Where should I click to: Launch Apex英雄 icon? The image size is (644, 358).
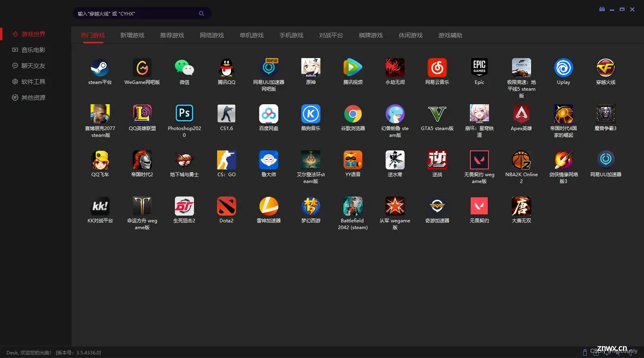pos(521,114)
